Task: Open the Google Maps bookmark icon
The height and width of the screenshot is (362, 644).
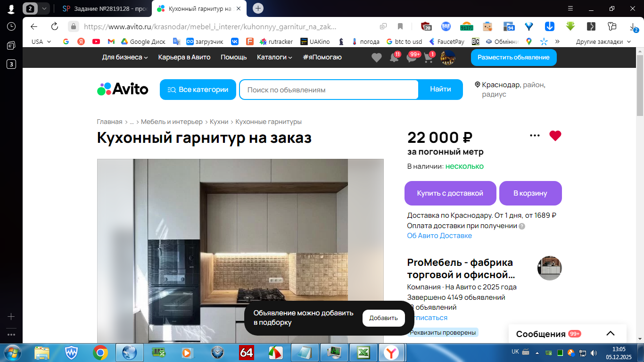Action: pyautogui.click(x=529, y=41)
